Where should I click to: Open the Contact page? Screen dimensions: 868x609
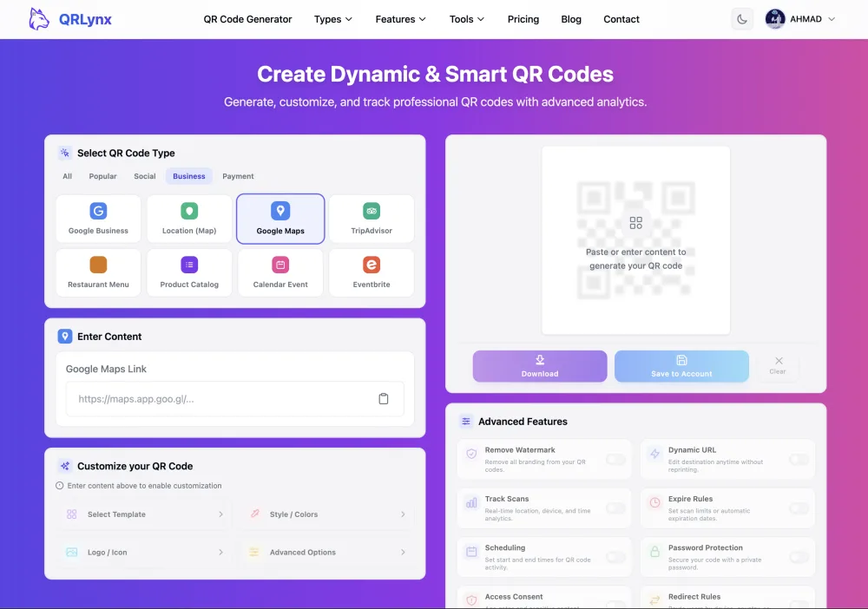tap(621, 19)
